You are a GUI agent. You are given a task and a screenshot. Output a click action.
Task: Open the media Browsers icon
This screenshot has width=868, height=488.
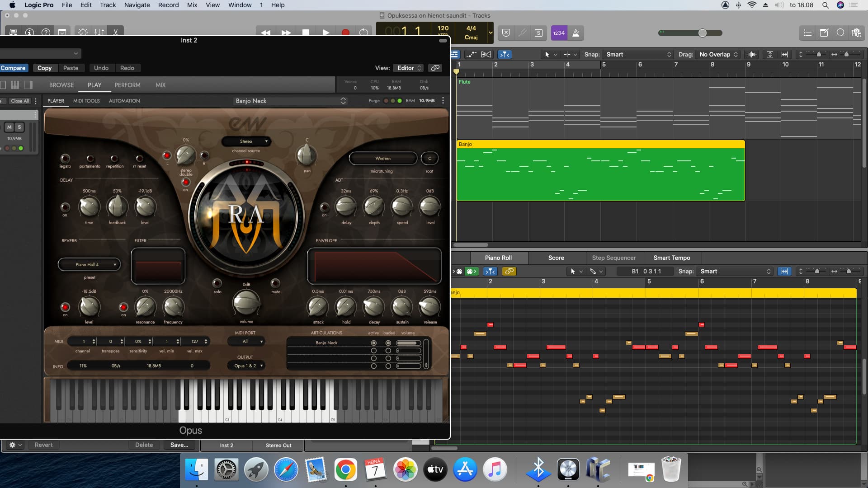coord(856,33)
